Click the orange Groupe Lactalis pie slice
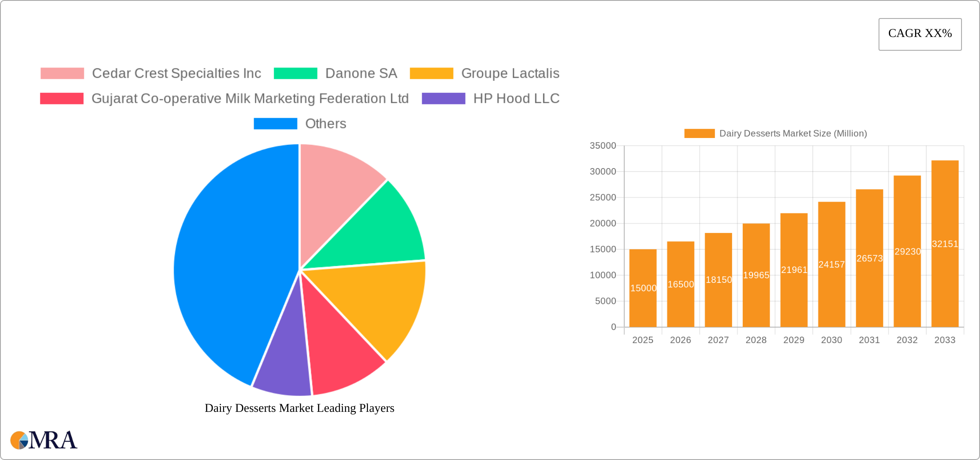This screenshot has width=980, height=460. pyautogui.click(x=378, y=305)
